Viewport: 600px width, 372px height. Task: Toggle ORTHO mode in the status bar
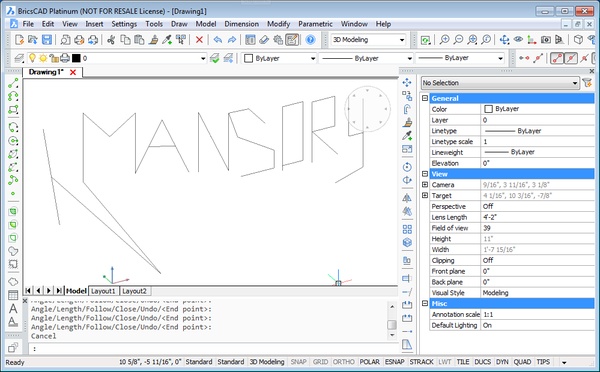[343, 362]
